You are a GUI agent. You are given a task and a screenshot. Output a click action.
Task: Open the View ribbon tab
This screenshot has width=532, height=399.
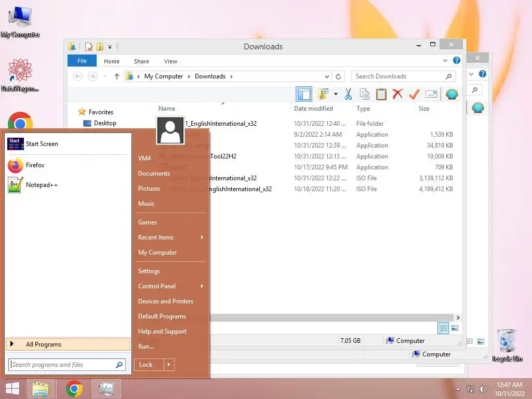click(170, 61)
